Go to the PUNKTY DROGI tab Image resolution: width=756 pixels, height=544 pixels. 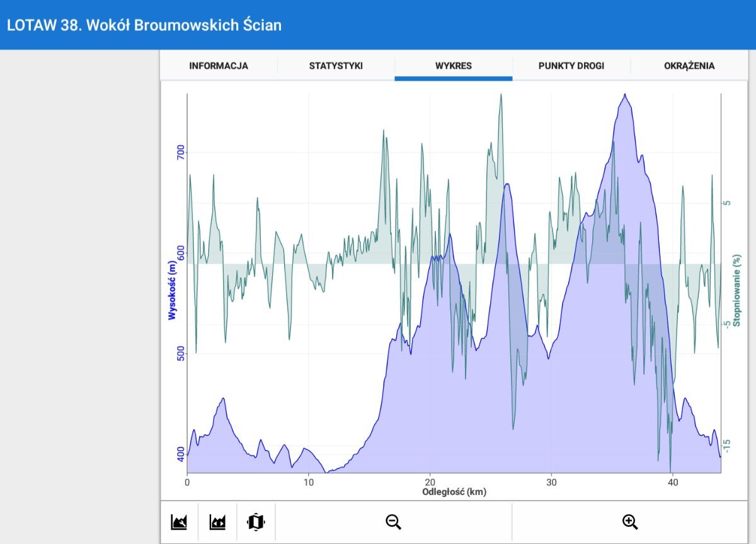[571, 66]
